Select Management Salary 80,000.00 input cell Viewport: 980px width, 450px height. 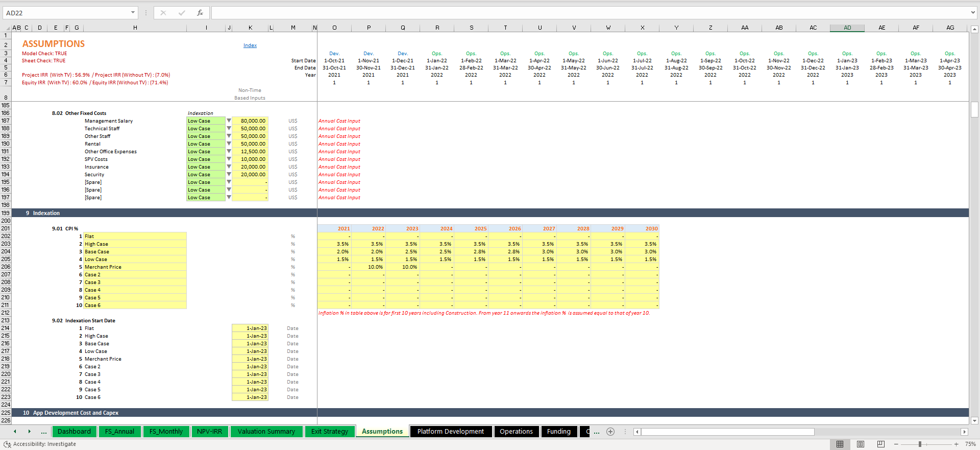click(250, 121)
